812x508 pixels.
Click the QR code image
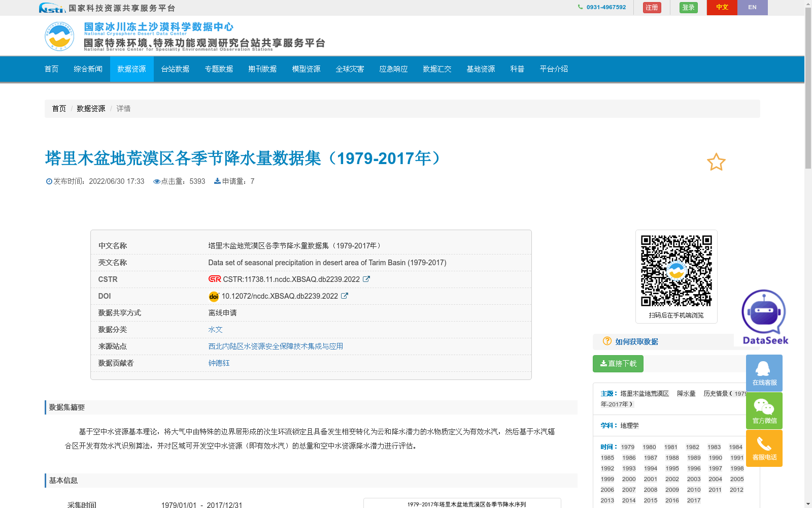(x=676, y=270)
